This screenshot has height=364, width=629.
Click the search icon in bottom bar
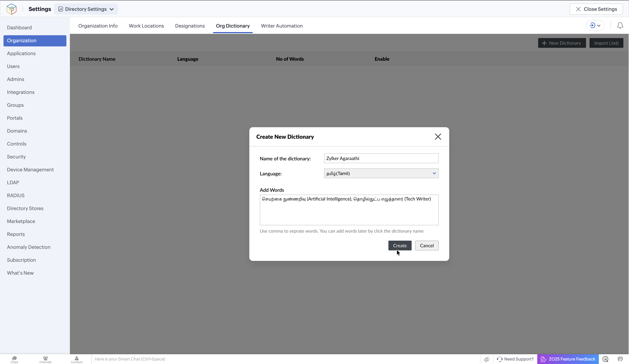coord(605,359)
